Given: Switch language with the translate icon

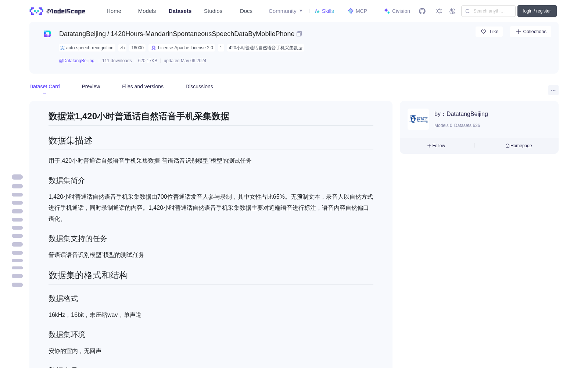Looking at the screenshot, I should (x=453, y=11).
